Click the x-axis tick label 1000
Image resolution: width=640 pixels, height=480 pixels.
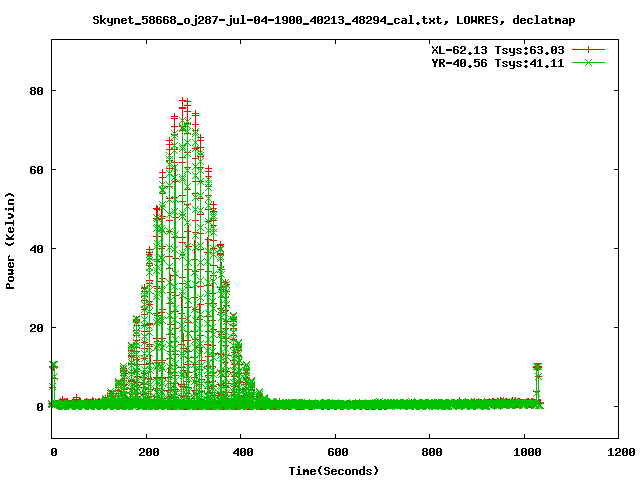(527, 452)
